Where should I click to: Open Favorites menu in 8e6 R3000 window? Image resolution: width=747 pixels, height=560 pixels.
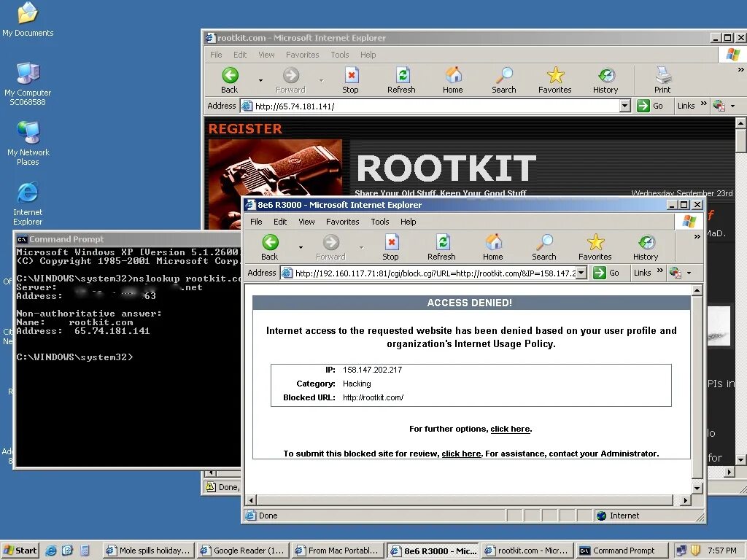[343, 222]
